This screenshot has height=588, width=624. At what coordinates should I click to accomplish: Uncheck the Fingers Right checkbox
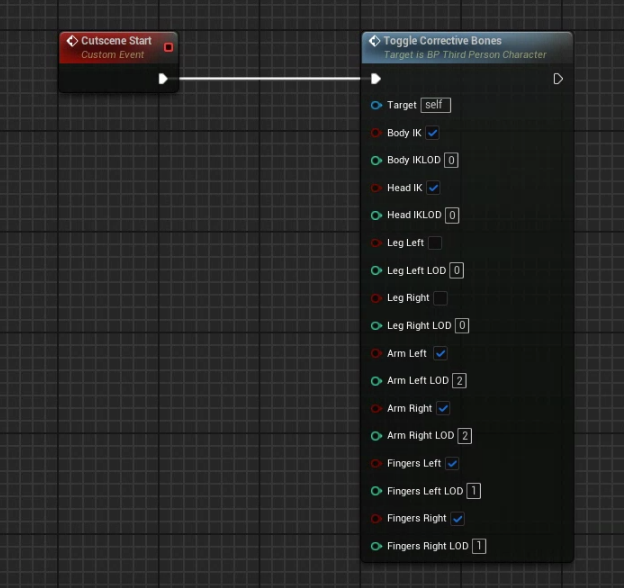pos(458,519)
